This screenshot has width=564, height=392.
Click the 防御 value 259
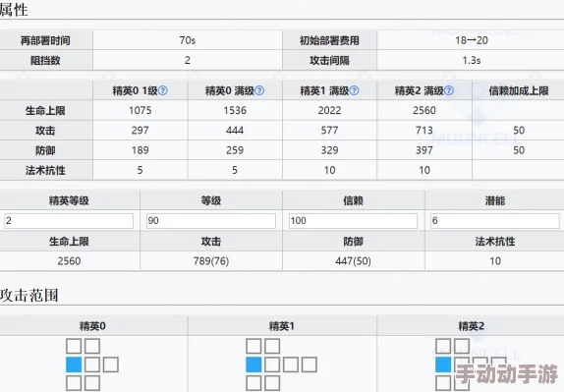[x=235, y=150]
